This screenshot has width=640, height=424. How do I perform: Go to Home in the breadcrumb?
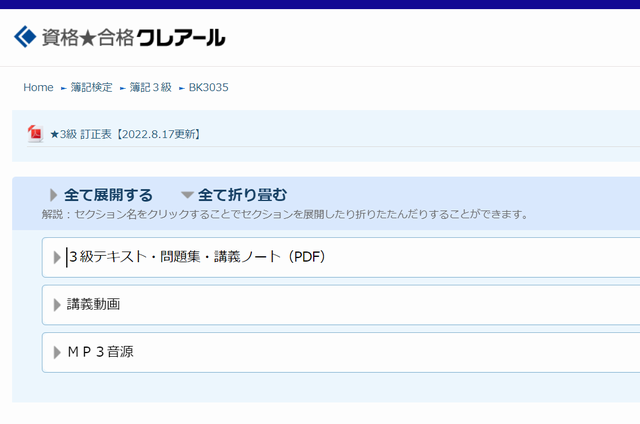pos(38,88)
